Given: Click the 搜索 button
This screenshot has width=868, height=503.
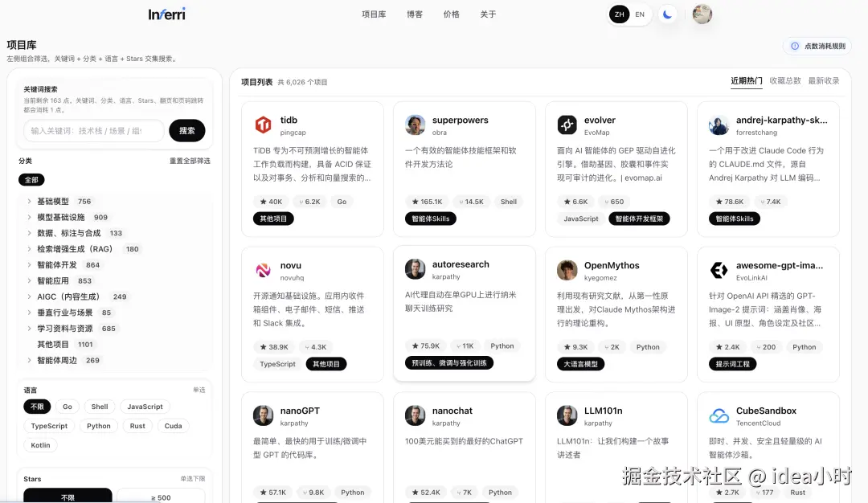Looking at the screenshot, I should click(186, 129).
